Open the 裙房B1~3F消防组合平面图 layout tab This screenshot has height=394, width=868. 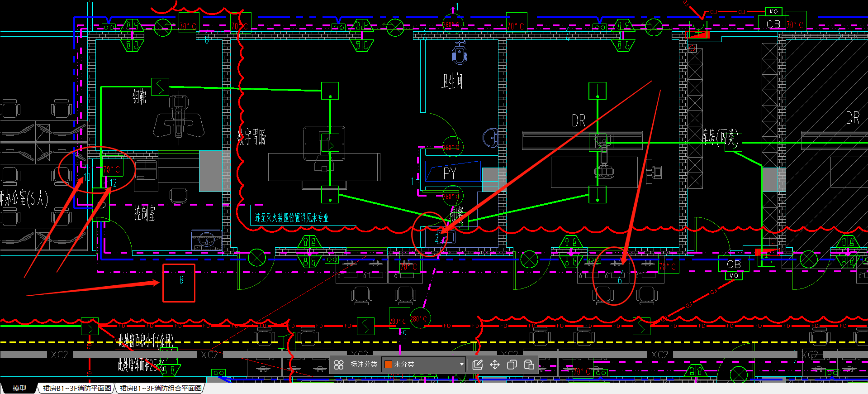tap(161, 389)
